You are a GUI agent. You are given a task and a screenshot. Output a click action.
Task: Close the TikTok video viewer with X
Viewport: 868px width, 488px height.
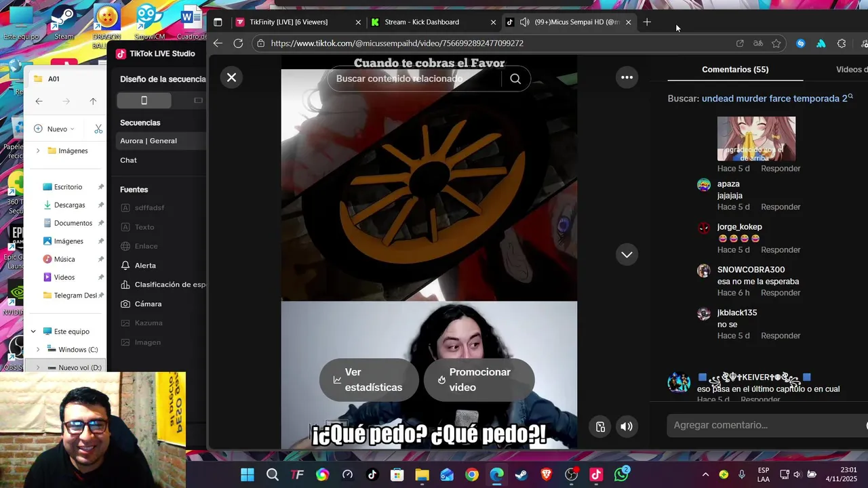coord(231,77)
